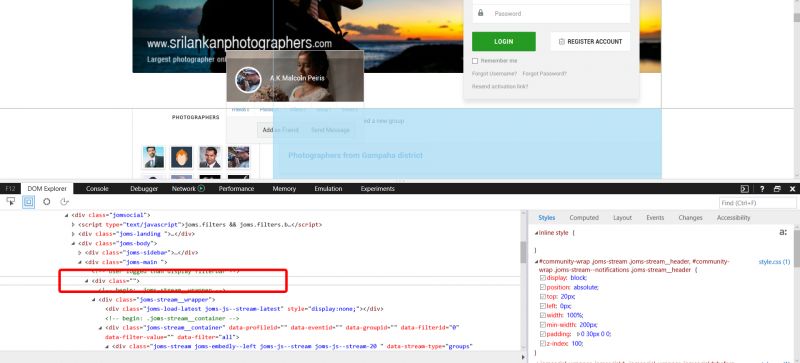Screen dimensions: 800x363
Task: Open the Computed styles tab
Action: point(584,217)
